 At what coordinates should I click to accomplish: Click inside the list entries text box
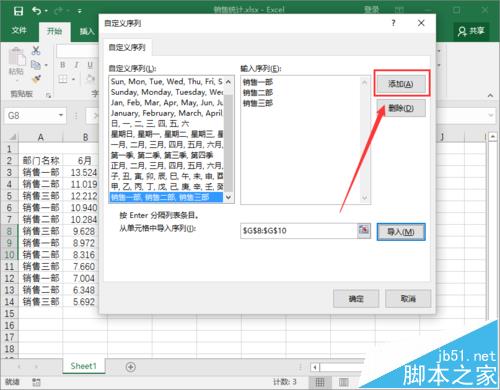(301, 140)
